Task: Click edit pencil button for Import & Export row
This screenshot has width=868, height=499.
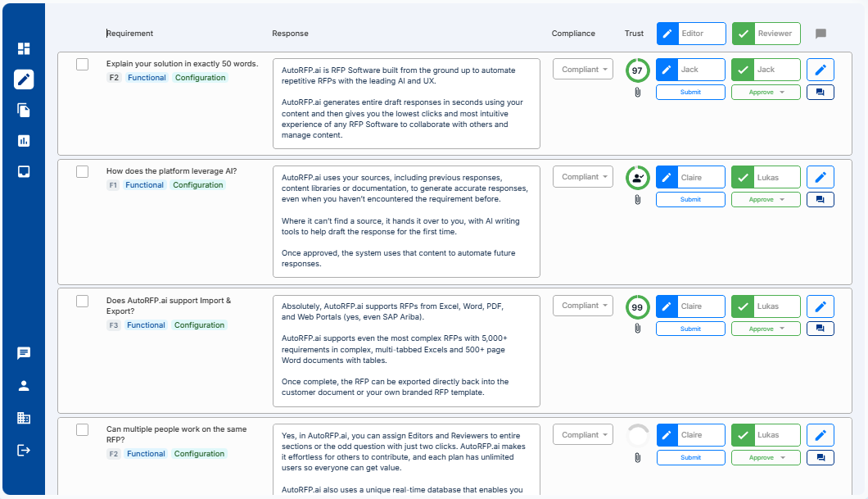Action: click(821, 306)
